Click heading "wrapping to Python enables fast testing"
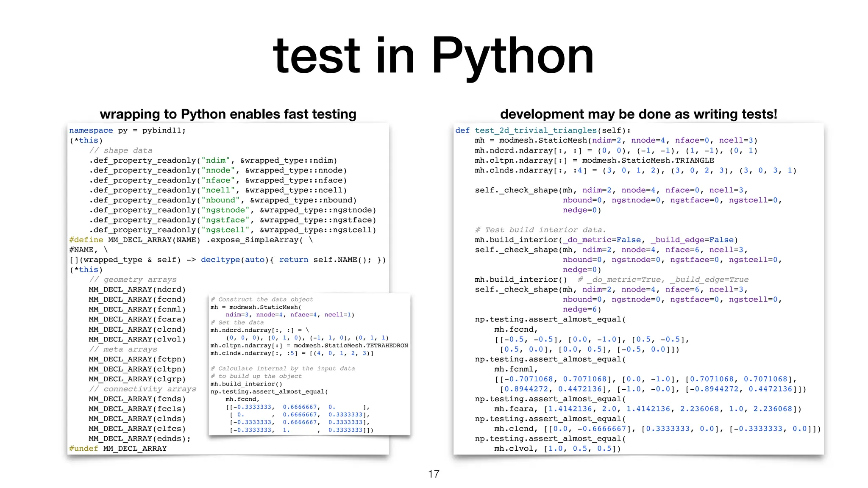Viewport: 868px width, 488px height. pos(228,114)
